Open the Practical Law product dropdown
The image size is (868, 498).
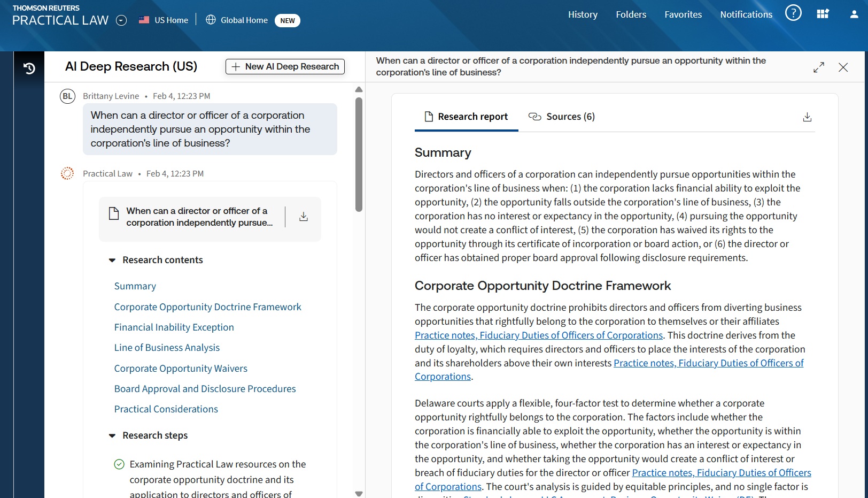pos(122,21)
